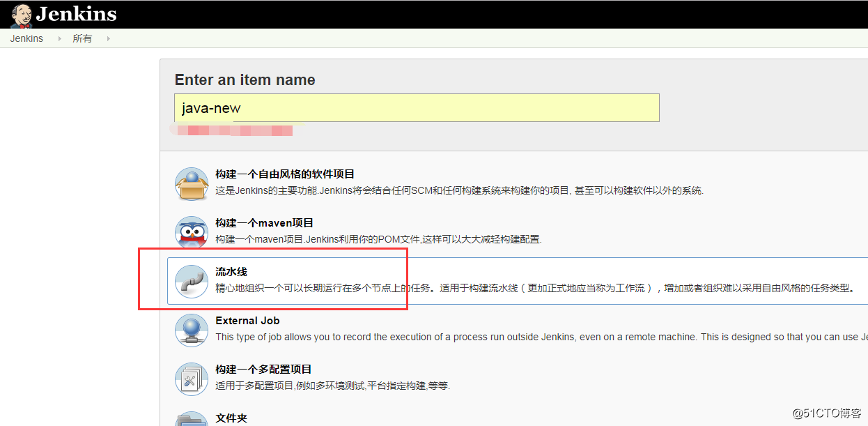
Task: Select the pipeline pipe icon
Action: (x=191, y=282)
